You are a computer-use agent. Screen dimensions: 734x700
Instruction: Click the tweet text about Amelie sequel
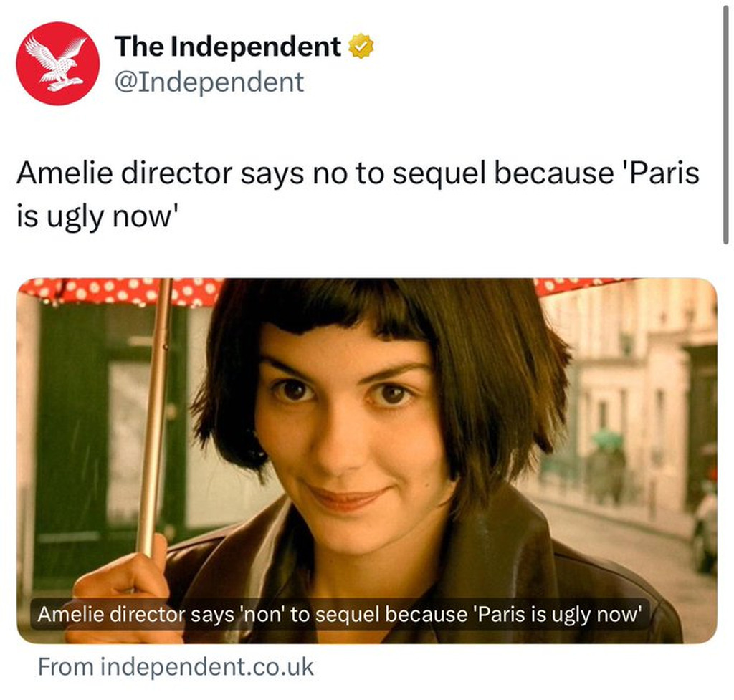358,194
